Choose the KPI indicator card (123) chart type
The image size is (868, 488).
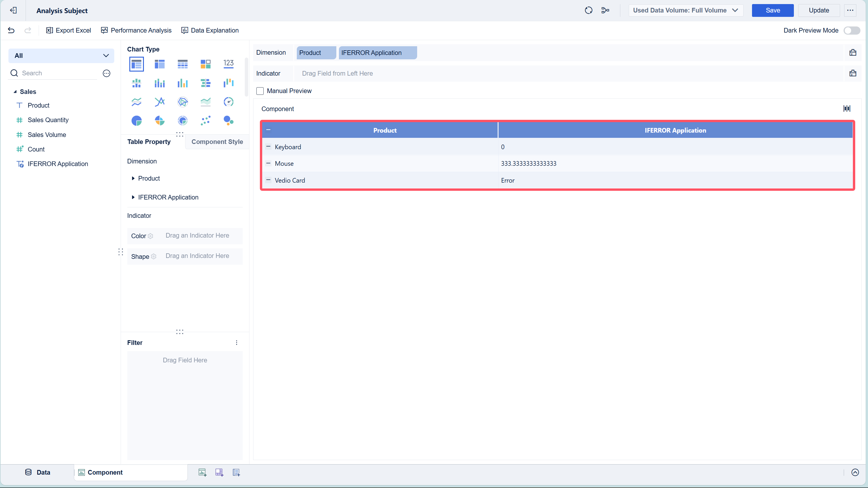pyautogui.click(x=228, y=64)
